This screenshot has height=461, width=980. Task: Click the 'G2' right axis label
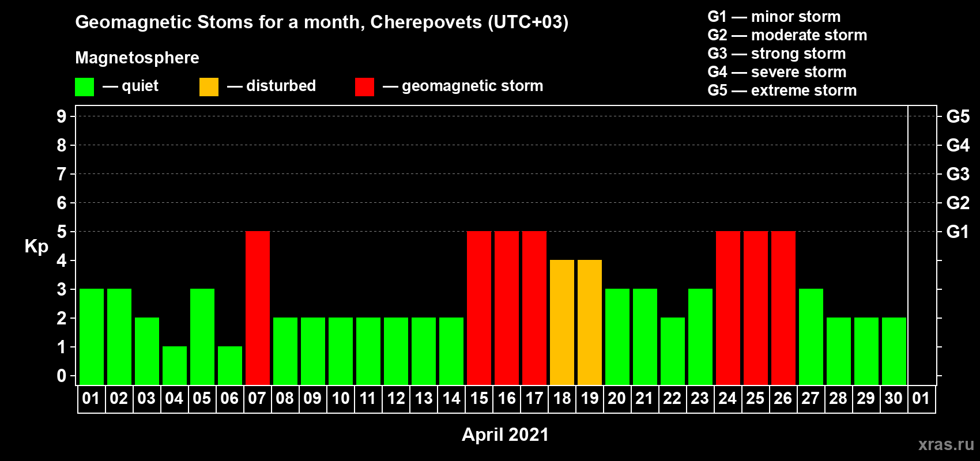[958, 203]
